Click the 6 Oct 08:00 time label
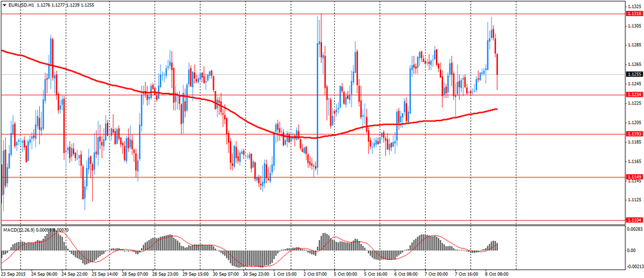Image resolution: width=644 pixels, height=278 pixels. (406, 273)
